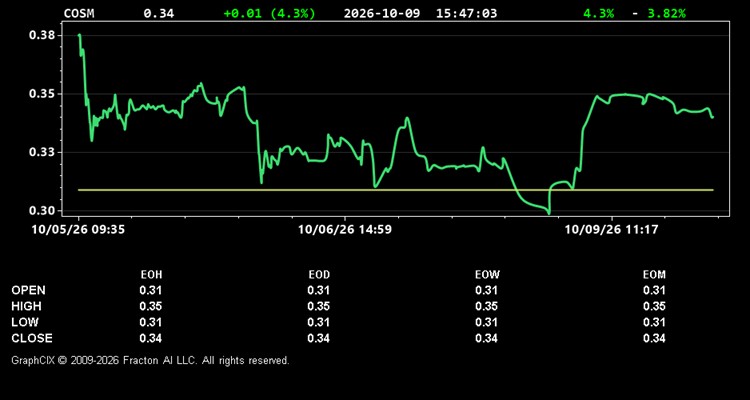This screenshot has width=750, height=400.
Task: Select the HIGH value under EOD
Action: coord(319,306)
